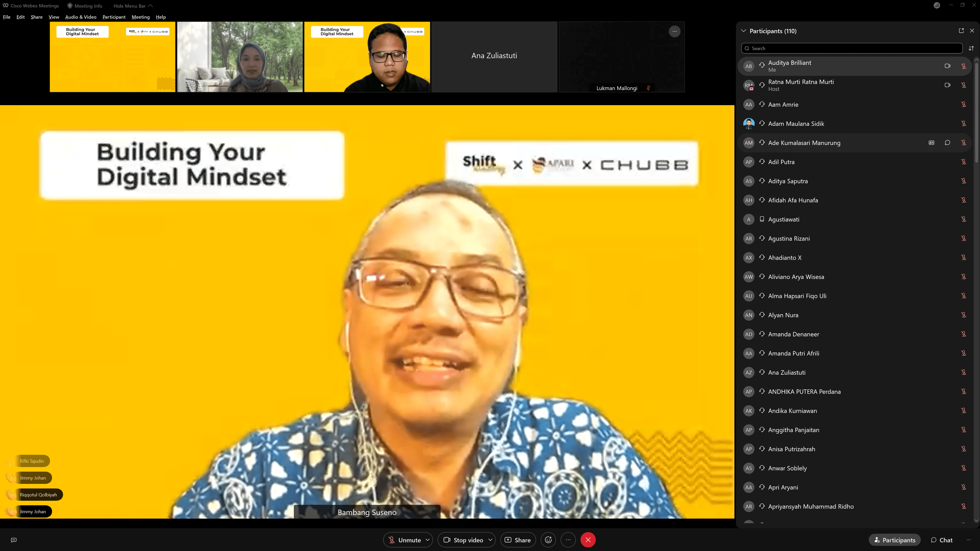Open the Audio & Video menu
The width and height of the screenshot is (980, 551).
(81, 17)
